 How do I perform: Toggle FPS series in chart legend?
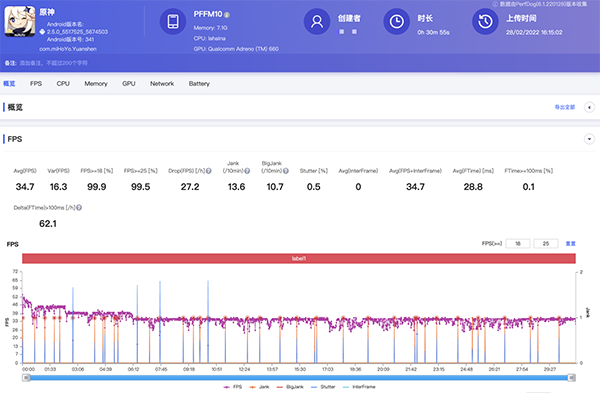[x=233, y=387]
